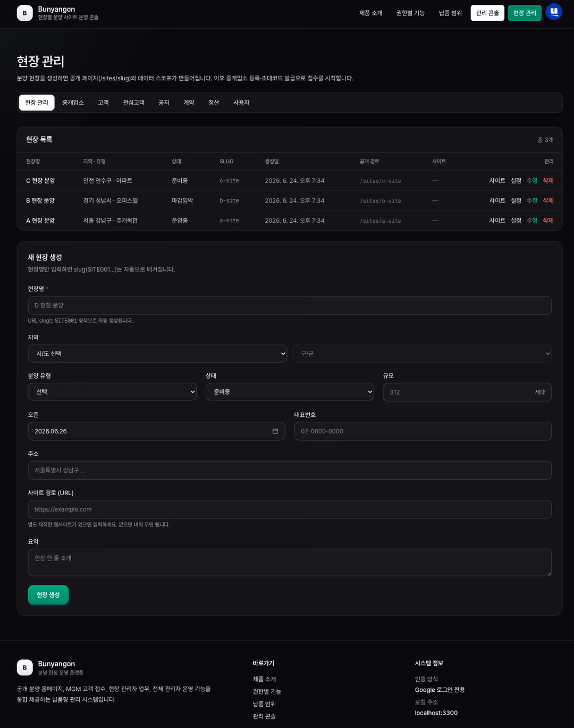Viewport: 574px width, 728px height.
Task: Open 사이트 for C 현장 분양
Action: coord(497,181)
